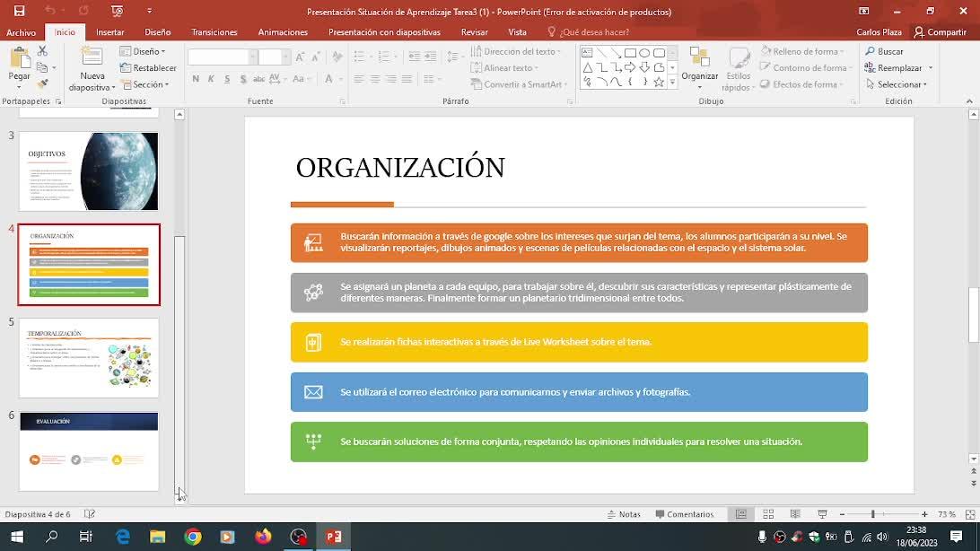Open Google Chrome from the taskbar
The image size is (980, 551).
[193, 537]
